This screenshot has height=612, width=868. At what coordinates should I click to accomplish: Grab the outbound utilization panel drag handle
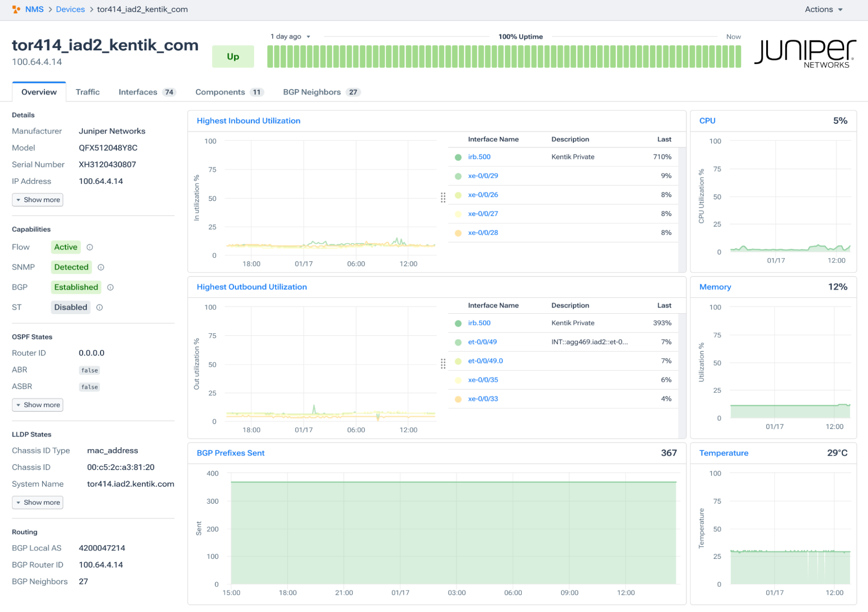pyautogui.click(x=443, y=364)
